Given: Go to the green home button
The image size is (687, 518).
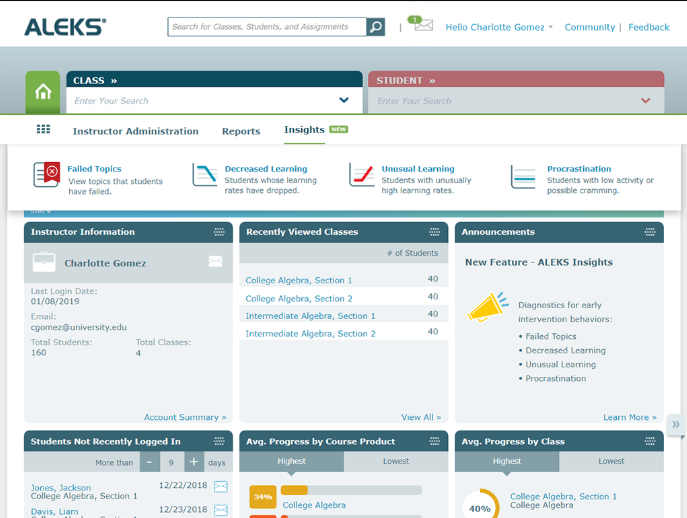Looking at the screenshot, I should (x=43, y=92).
